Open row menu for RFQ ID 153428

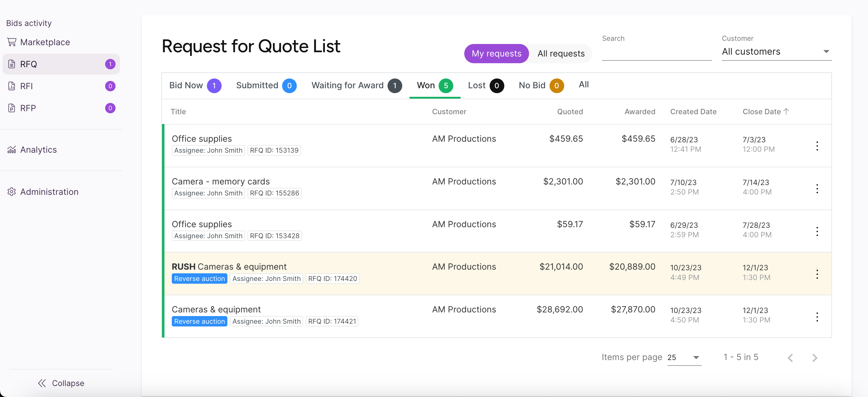point(817,231)
